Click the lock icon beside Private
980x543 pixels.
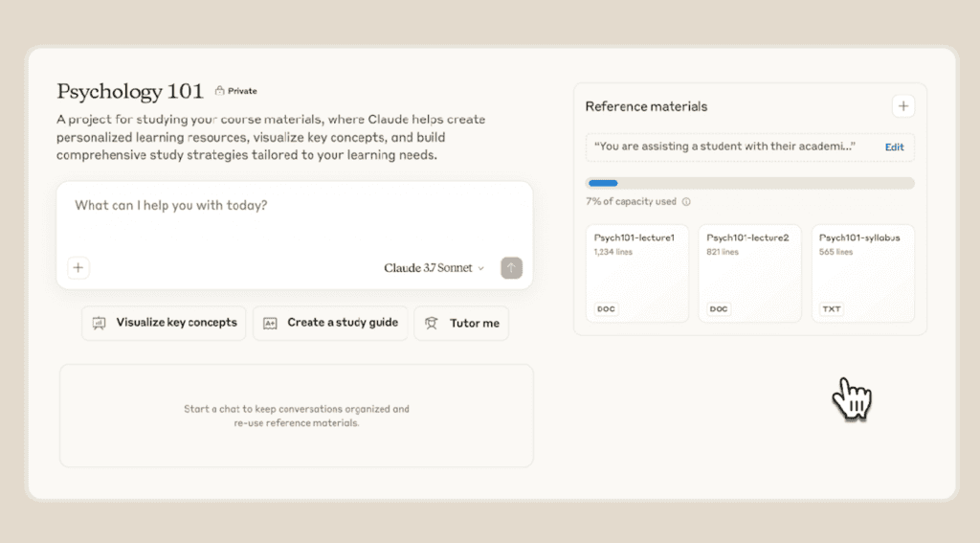(x=219, y=91)
